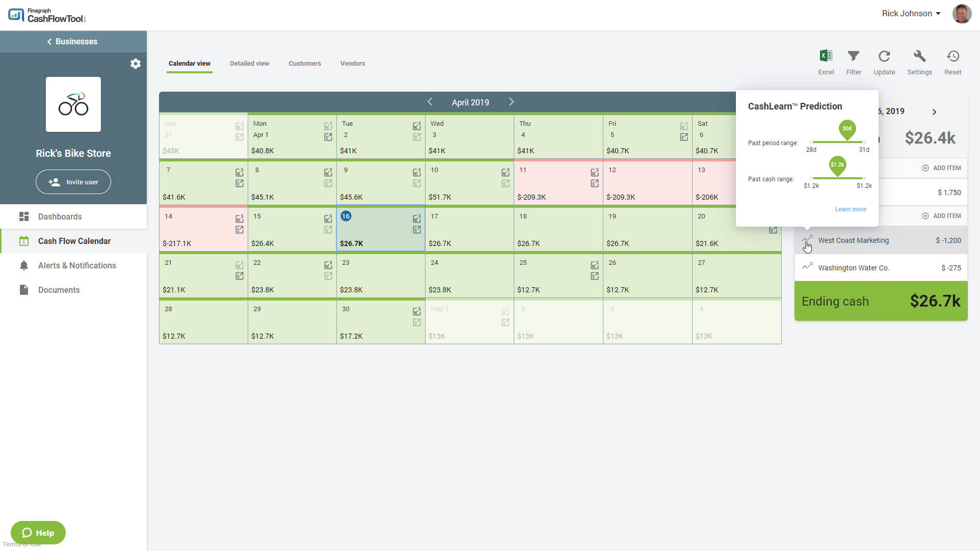Follow the Learn more link
Viewport: 980px width, 551px height.
click(x=851, y=209)
